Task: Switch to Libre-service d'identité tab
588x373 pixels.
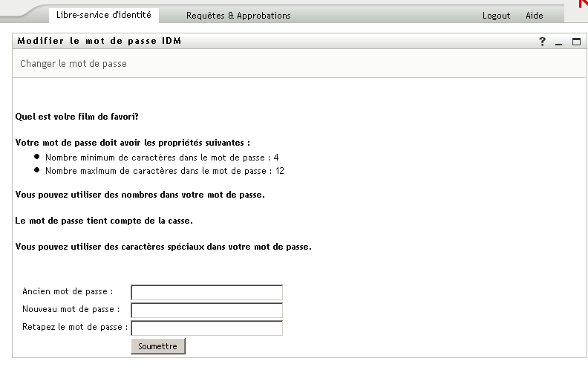Action: pyautogui.click(x=103, y=14)
